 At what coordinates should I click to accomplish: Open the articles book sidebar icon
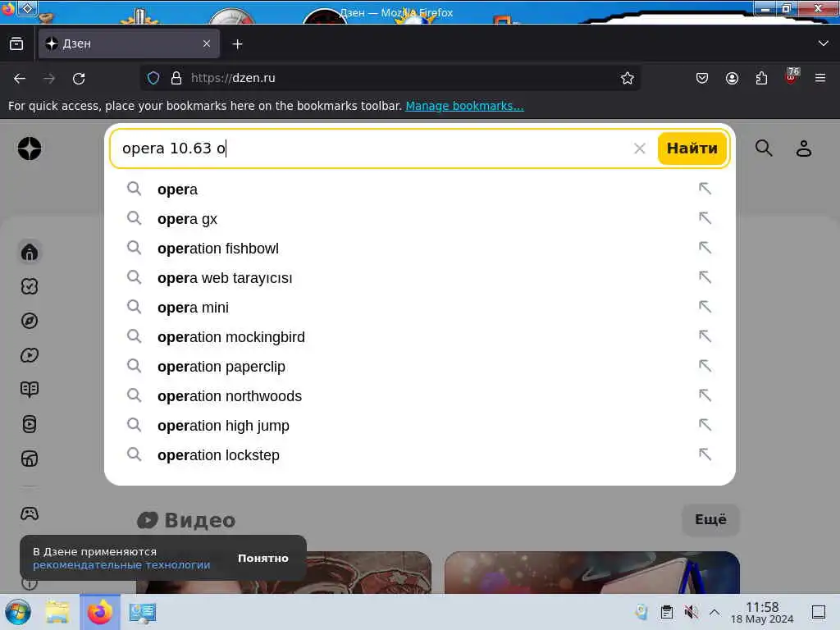point(30,390)
